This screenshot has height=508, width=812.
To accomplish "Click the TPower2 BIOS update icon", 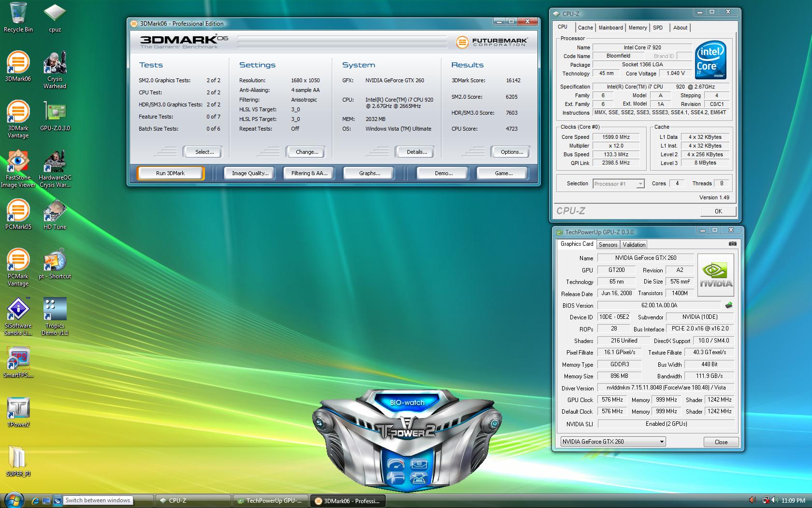I will [419, 478].
